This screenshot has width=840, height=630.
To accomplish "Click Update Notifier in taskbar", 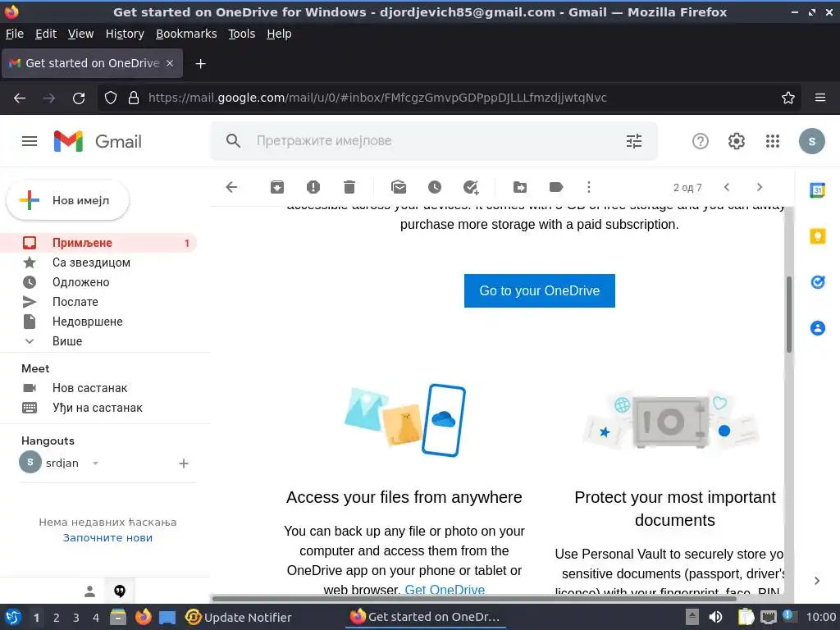I will pyautogui.click(x=239, y=618).
